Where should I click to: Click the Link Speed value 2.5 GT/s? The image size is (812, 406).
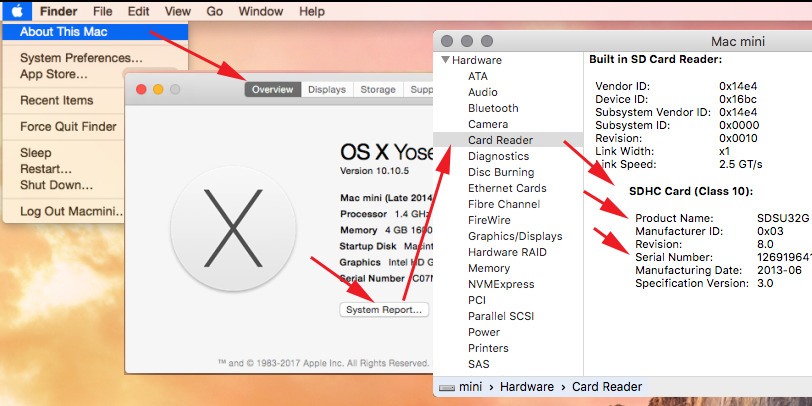pyautogui.click(x=741, y=165)
